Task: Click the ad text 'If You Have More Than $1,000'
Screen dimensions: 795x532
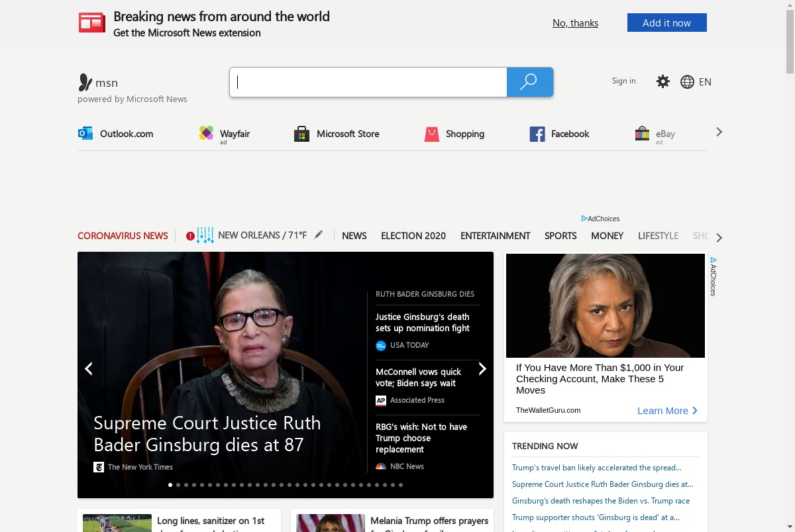Action: pyautogui.click(x=600, y=379)
